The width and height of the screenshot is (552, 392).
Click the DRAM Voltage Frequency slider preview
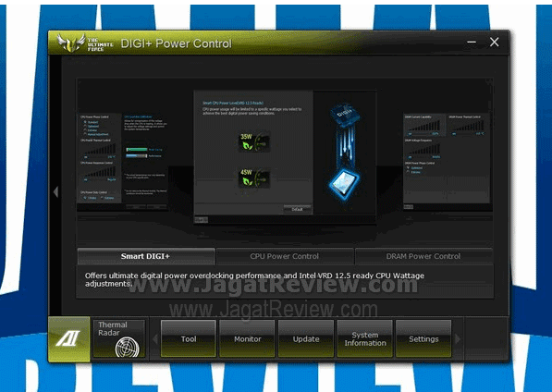(423, 152)
